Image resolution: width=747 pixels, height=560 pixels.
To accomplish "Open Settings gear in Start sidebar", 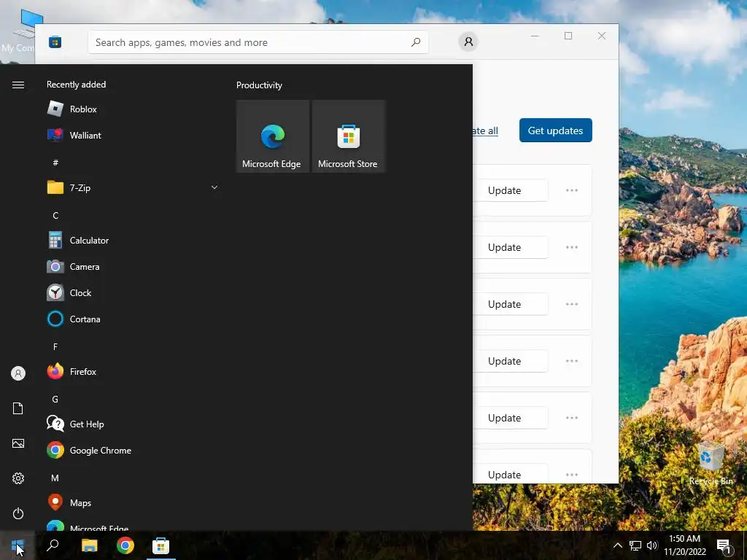I will pyautogui.click(x=18, y=478).
